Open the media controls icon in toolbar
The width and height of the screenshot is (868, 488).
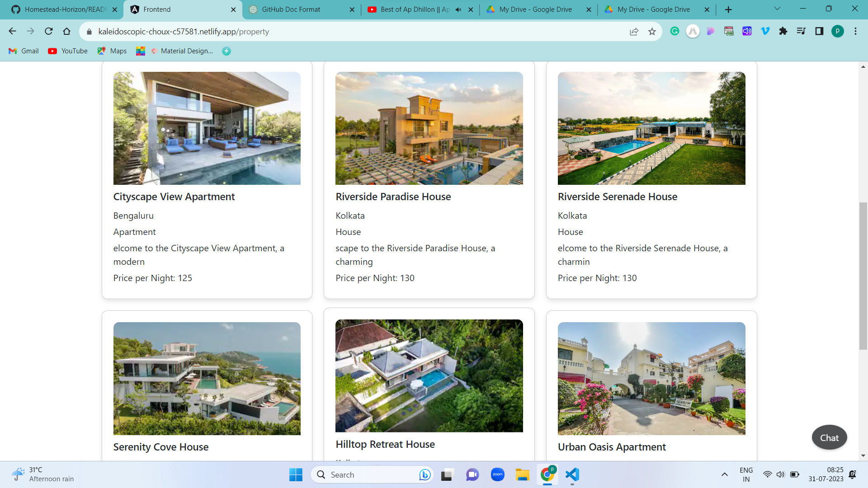(x=801, y=32)
